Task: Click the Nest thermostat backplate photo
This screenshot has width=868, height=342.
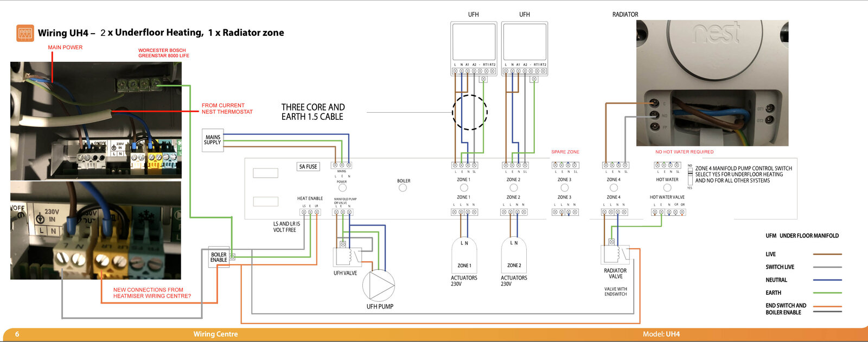Action: click(x=712, y=83)
